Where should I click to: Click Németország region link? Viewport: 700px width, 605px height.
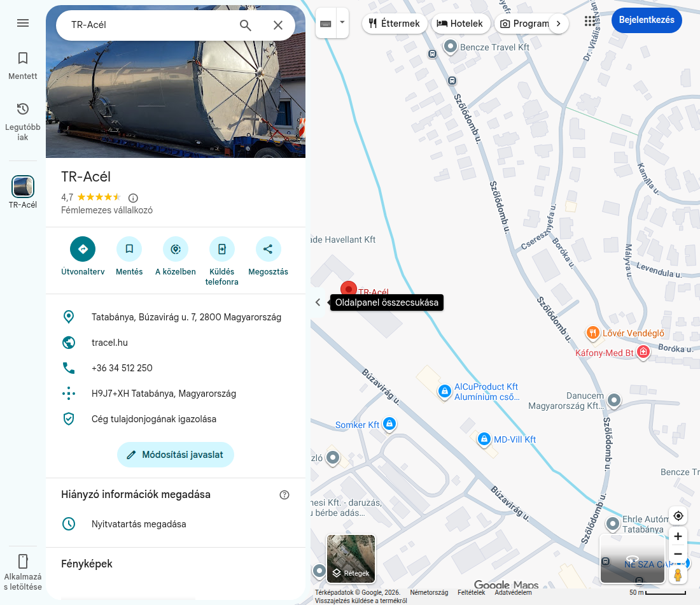(429, 592)
